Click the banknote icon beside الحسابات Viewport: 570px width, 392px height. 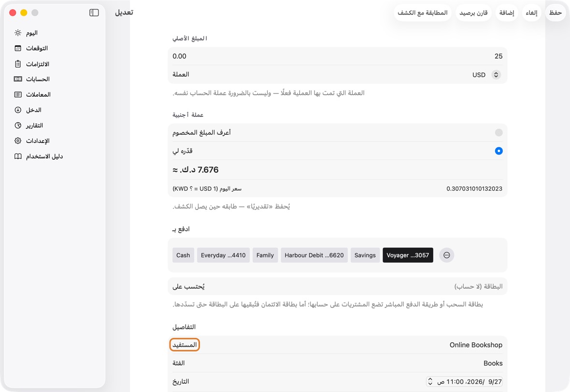point(18,79)
